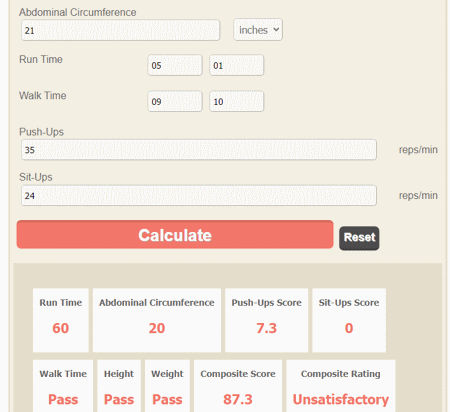Select the Unsatisfactory composite rating

[x=341, y=399]
